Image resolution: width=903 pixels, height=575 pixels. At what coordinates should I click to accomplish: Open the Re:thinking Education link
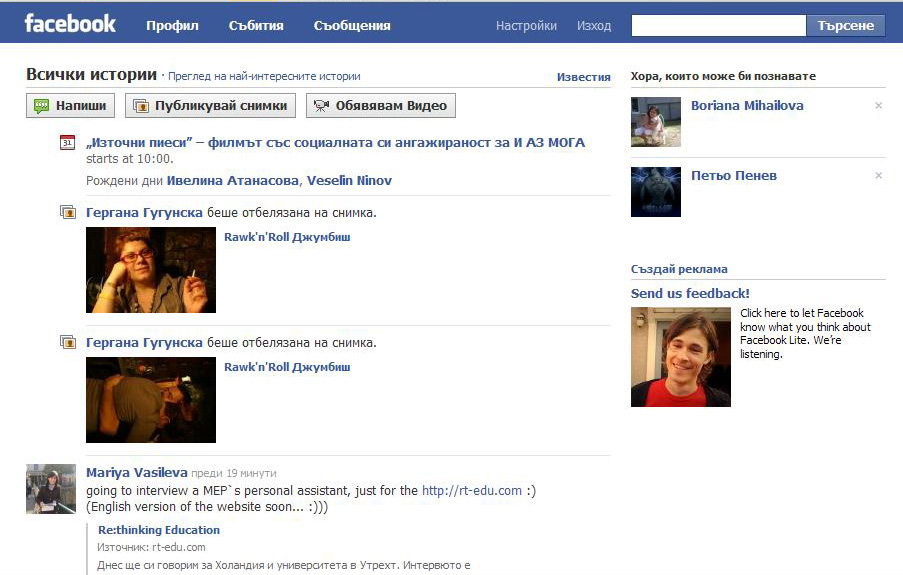click(159, 530)
